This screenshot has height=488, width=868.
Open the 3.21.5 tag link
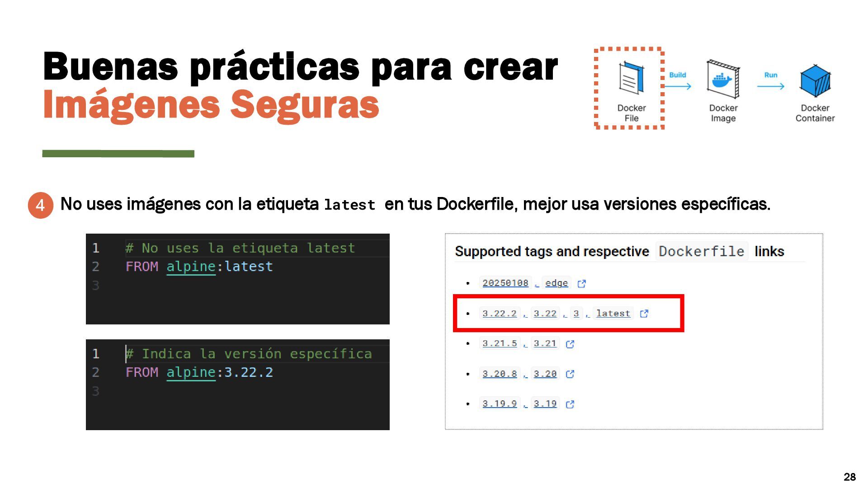499,343
